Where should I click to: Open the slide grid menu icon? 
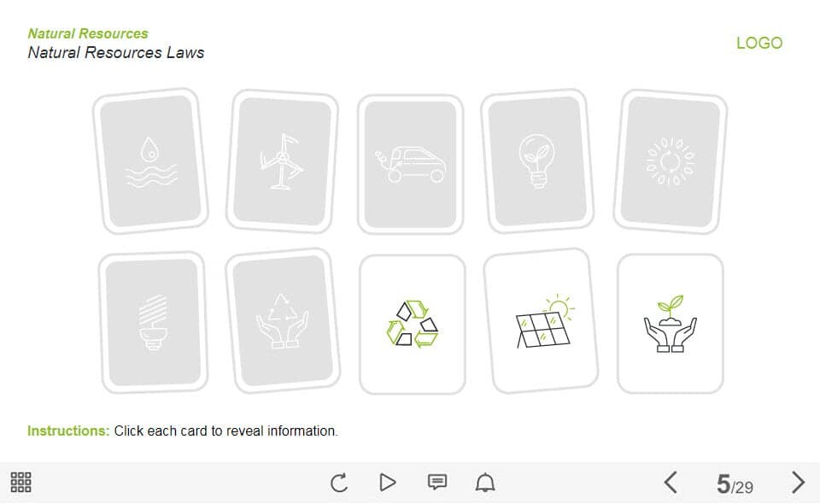[20, 482]
